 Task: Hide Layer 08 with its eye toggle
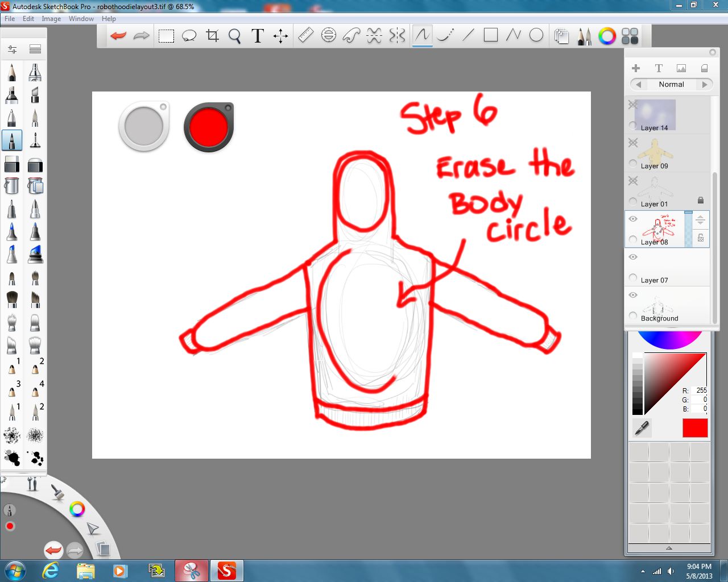(632, 218)
